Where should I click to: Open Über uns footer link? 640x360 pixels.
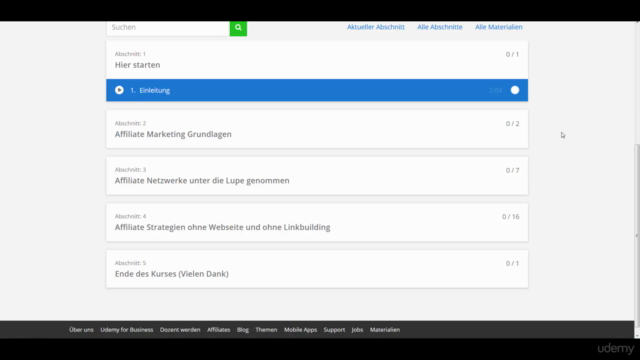[x=81, y=330]
